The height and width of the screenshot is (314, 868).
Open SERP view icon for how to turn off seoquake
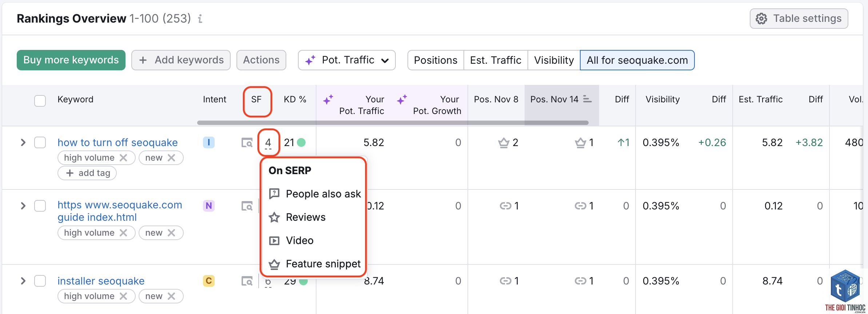(247, 142)
